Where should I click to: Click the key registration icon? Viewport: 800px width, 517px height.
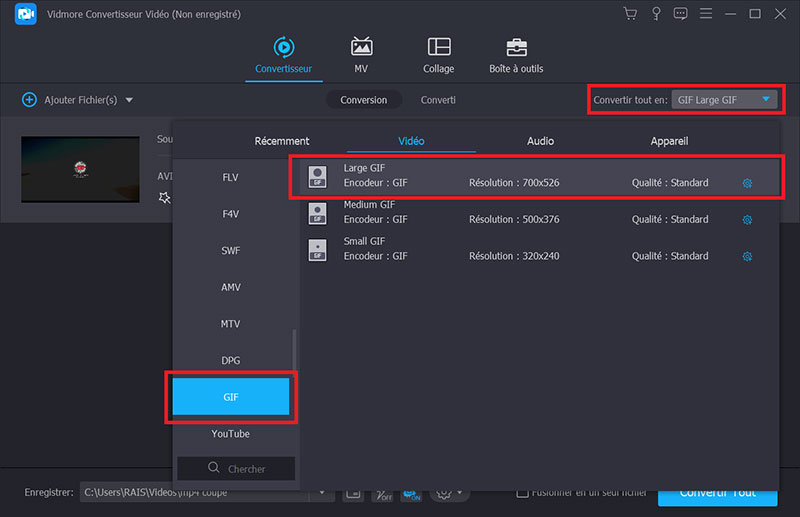coord(656,14)
